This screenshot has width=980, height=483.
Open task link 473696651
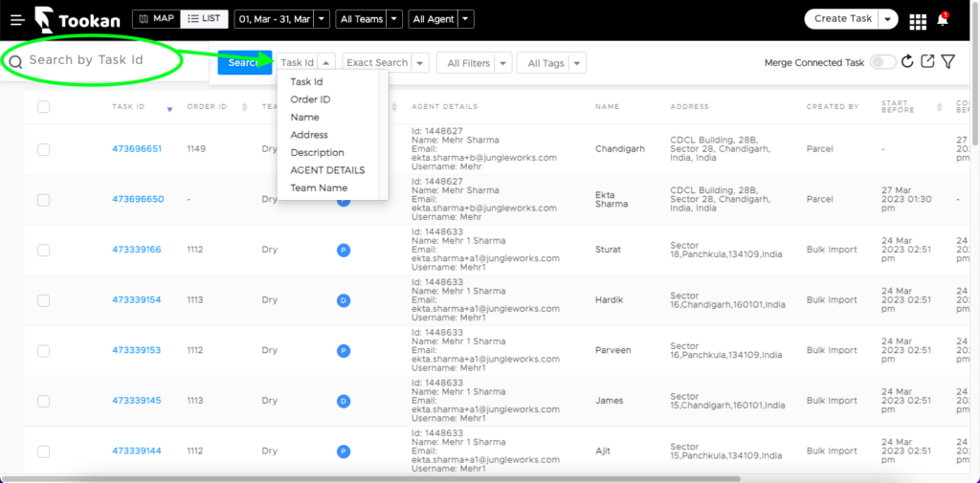pyautogui.click(x=136, y=148)
